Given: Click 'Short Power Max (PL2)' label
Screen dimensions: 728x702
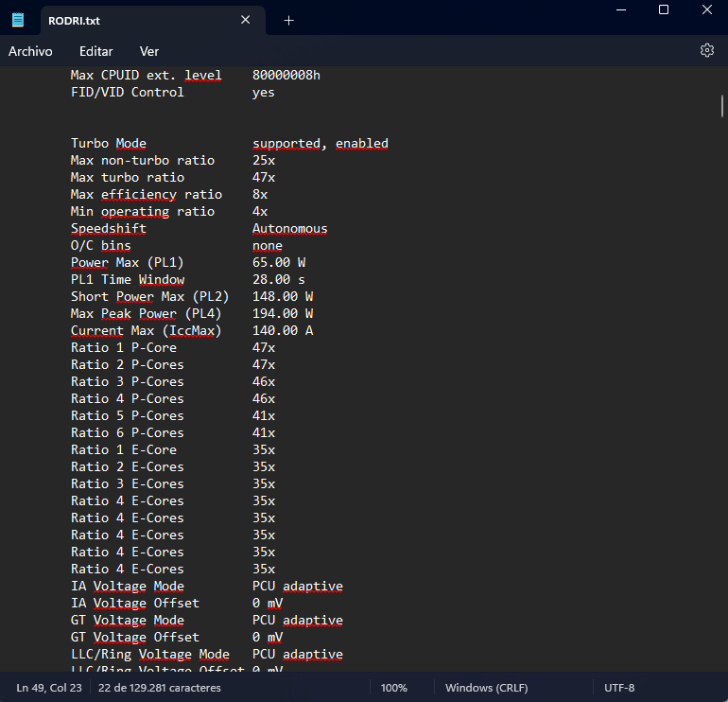Looking at the screenshot, I should [x=150, y=296].
